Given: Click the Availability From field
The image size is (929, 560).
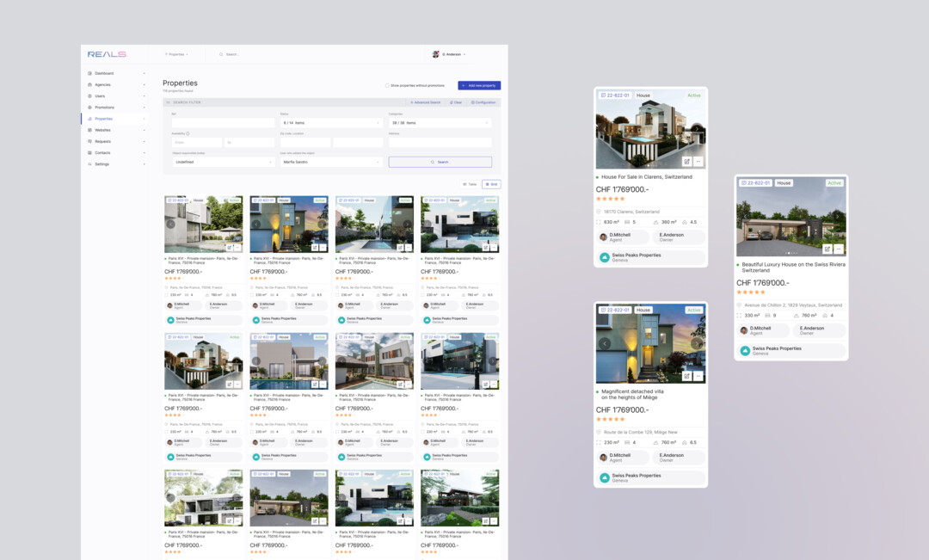Looking at the screenshot, I should point(197,142).
